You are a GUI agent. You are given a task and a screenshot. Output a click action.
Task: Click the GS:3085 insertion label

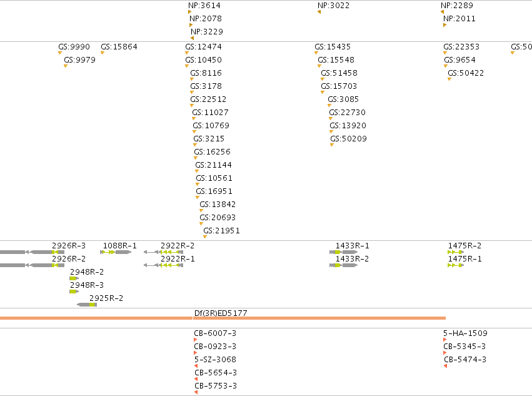click(x=343, y=99)
